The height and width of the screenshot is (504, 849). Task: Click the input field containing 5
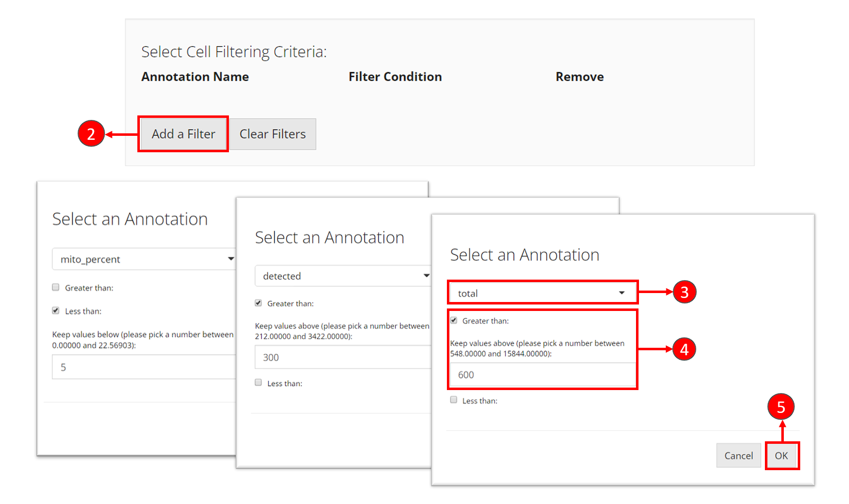pos(143,367)
